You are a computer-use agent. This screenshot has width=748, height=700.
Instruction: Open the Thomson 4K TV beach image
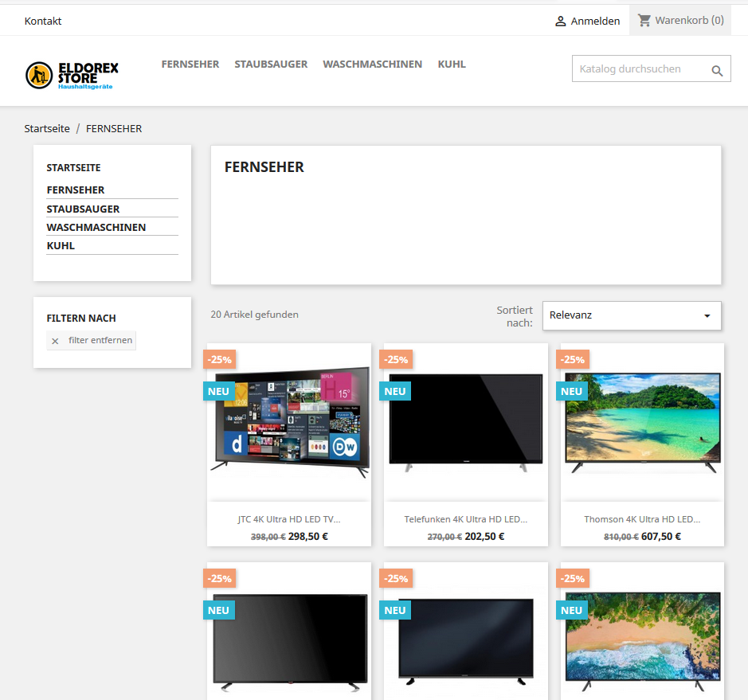click(x=643, y=422)
